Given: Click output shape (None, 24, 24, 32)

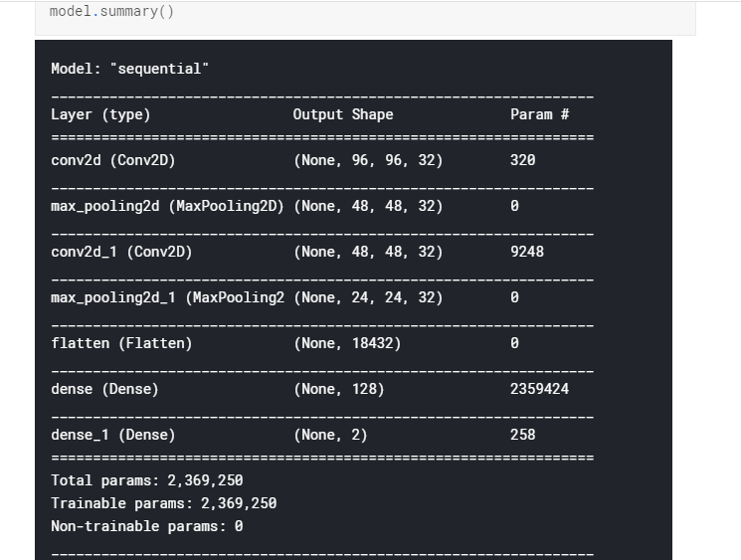Looking at the screenshot, I should point(368,297).
